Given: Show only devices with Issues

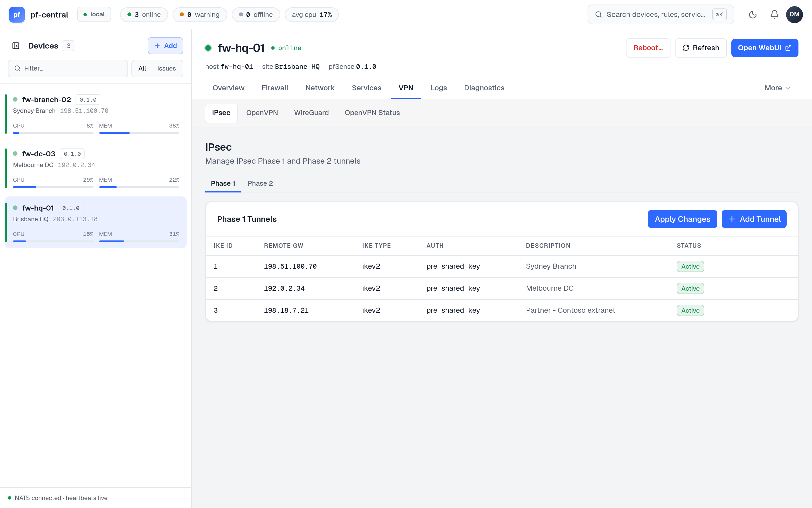Looking at the screenshot, I should point(166,69).
